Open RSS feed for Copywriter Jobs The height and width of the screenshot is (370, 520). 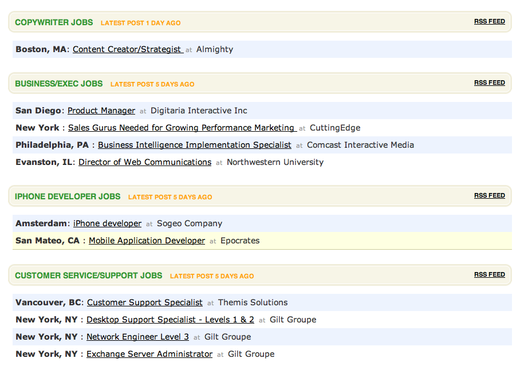(x=489, y=22)
